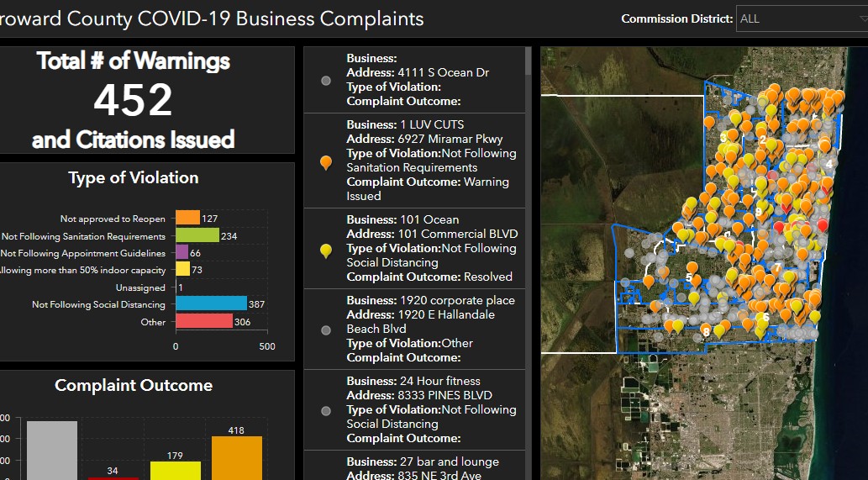This screenshot has height=480, width=868.
Task: Select the 24 Hour fitness entry
Action: (x=414, y=409)
